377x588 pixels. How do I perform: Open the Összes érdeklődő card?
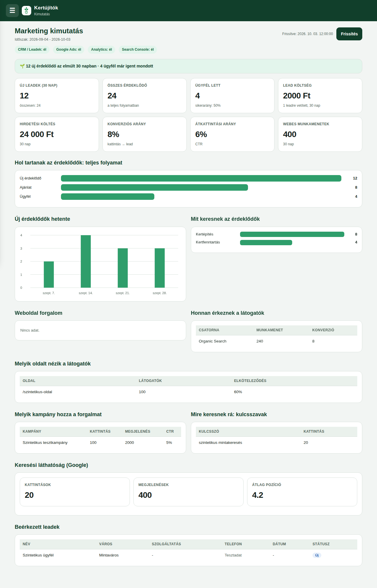[x=145, y=95]
